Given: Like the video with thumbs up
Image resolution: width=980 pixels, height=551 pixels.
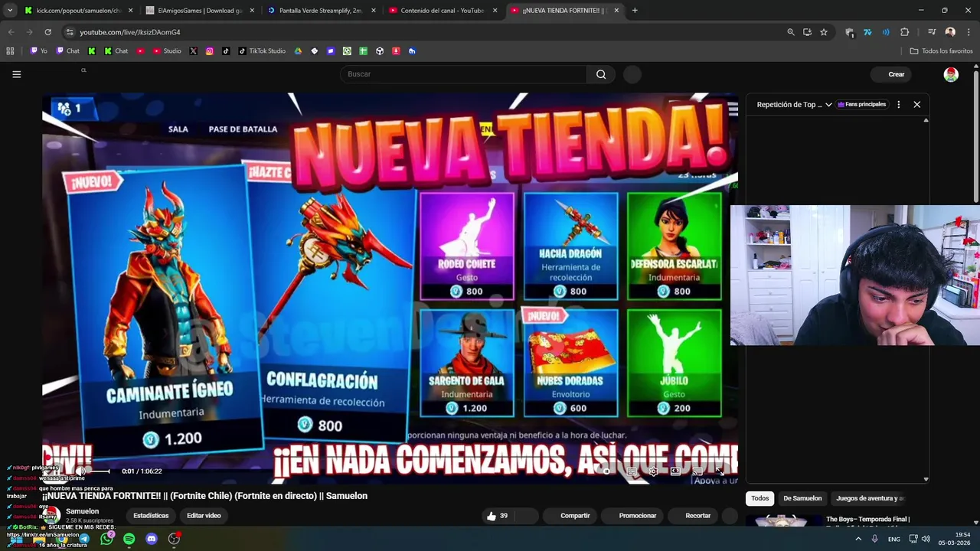Looking at the screenshot, I should point(497,516).
